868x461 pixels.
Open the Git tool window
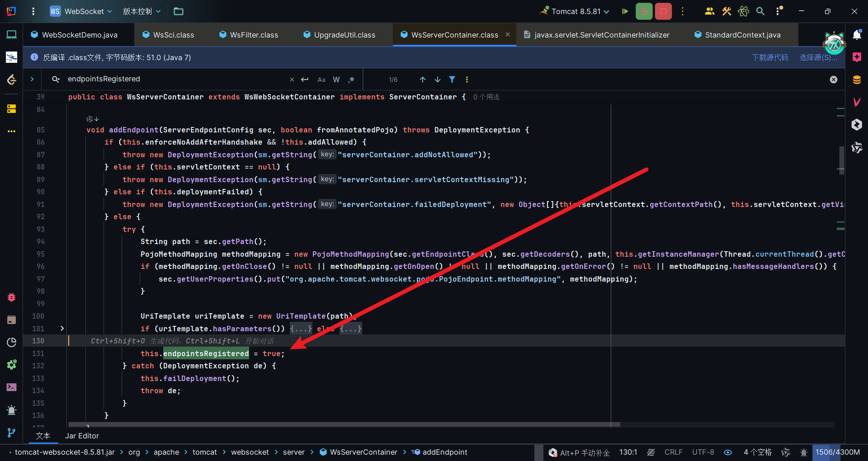(x=12, y=433)
